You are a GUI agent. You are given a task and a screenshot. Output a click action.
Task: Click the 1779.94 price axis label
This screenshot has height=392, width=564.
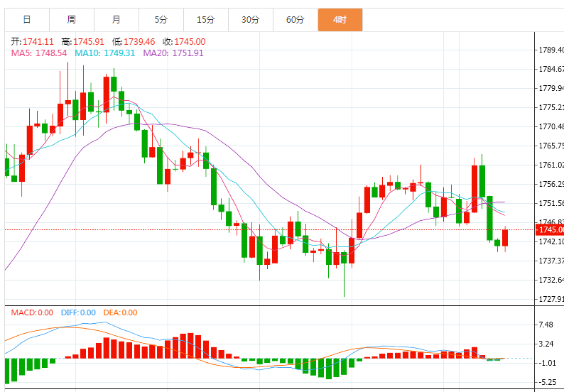click(x=551, y=88)
